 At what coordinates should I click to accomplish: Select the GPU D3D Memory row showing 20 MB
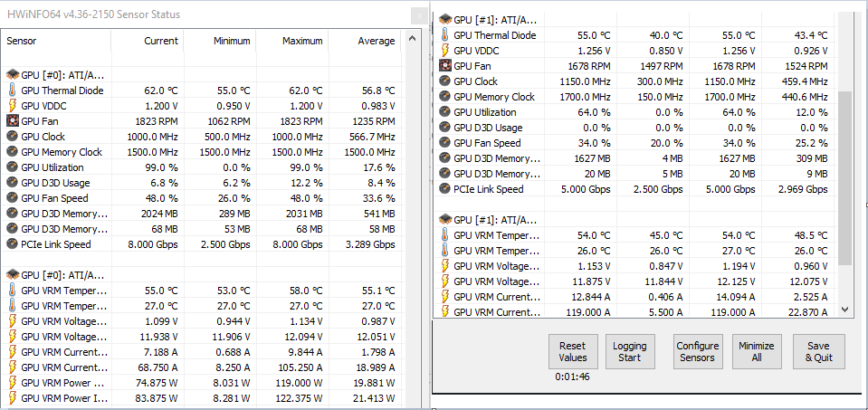636,174
